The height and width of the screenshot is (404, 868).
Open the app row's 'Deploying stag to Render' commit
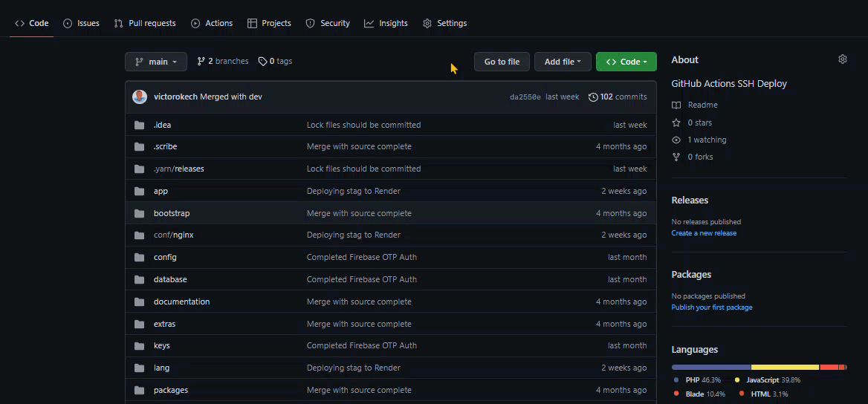(353, 191)
